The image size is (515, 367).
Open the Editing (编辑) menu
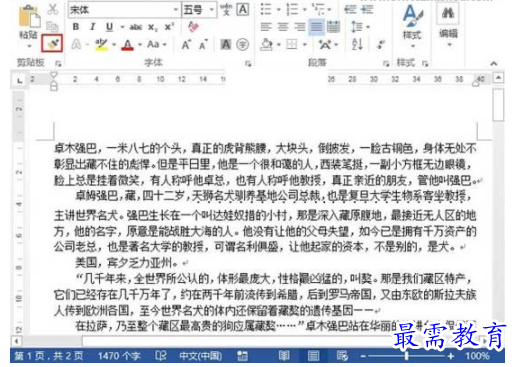pyautogui.click(x=448, y=25)
